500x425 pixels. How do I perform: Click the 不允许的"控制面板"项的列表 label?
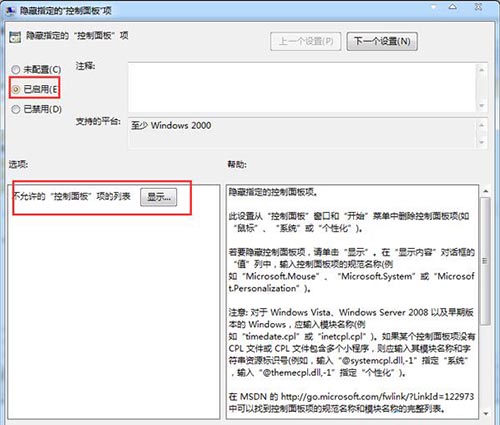coord(71,196)
